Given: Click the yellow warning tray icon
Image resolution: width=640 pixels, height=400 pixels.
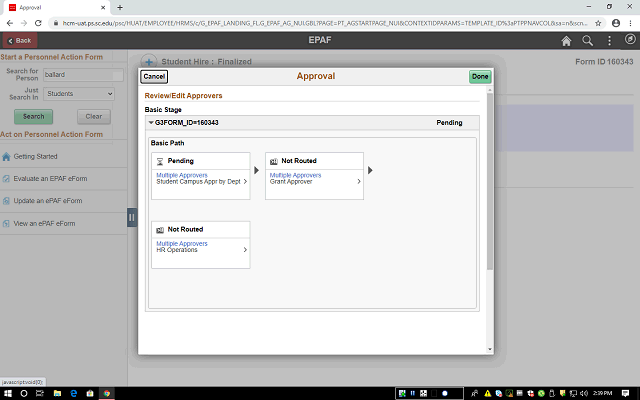Looking at the screenshot, I should tap(488, 393).
